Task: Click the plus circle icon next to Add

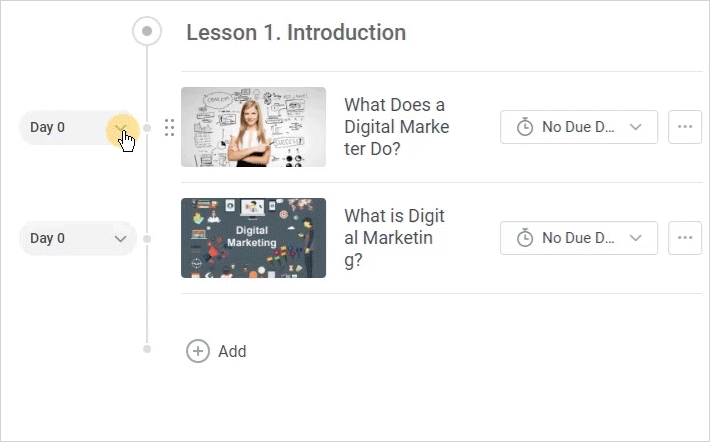Action: pyautogui.click(x=198, y=351)
